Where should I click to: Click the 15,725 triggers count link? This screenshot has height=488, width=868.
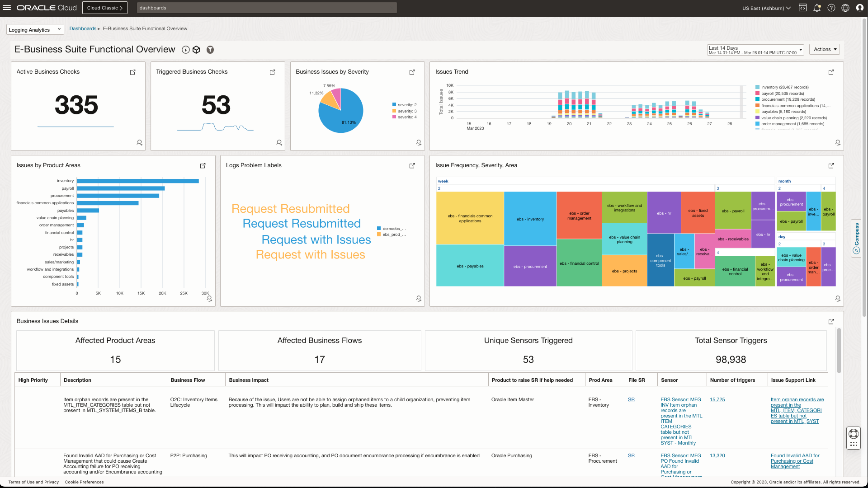(717, 400)
